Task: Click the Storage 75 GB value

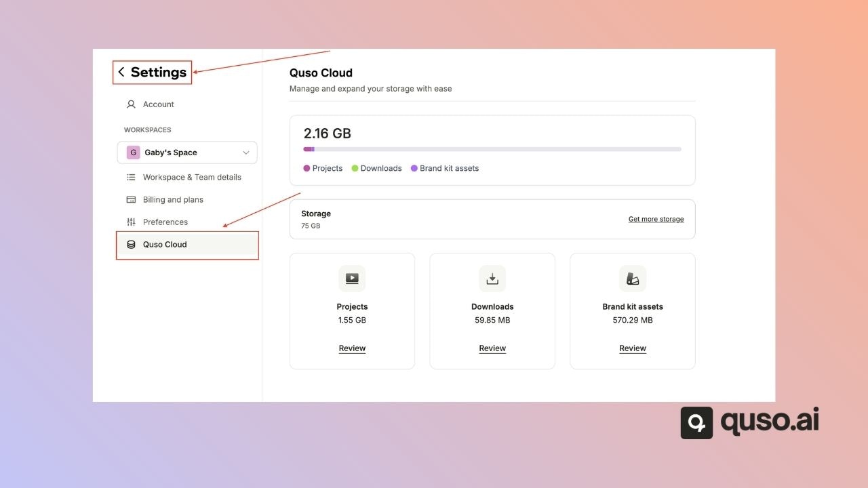Action: [311, 226]
